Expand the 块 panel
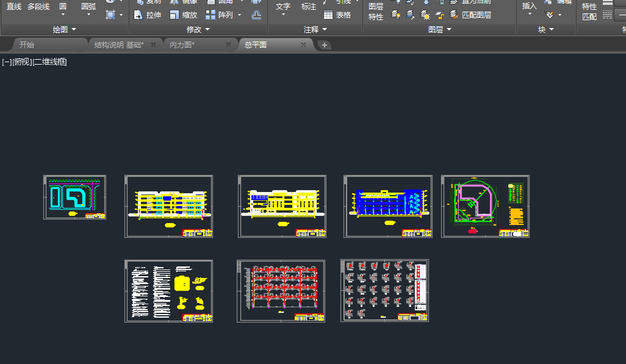626x364 pixels. click(545, 29)
